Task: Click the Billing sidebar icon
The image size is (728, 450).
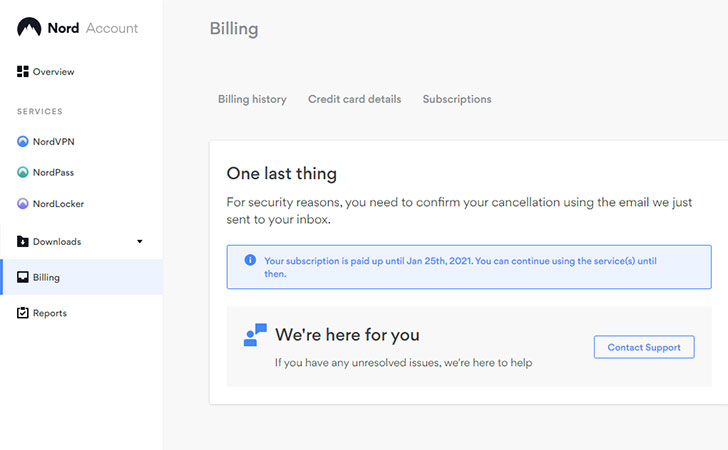Action: point(23,277)
